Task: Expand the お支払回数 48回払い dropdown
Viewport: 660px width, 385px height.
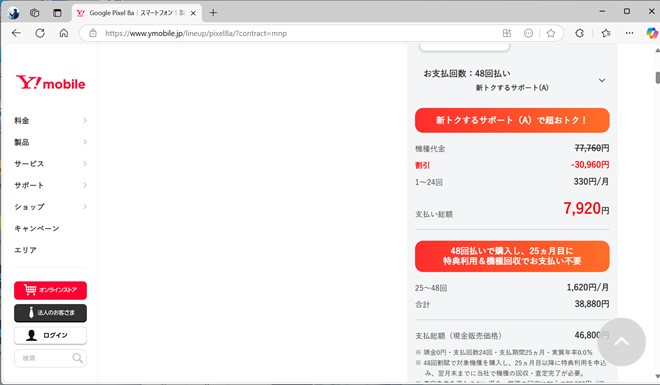Action: [x=512, y=80]
